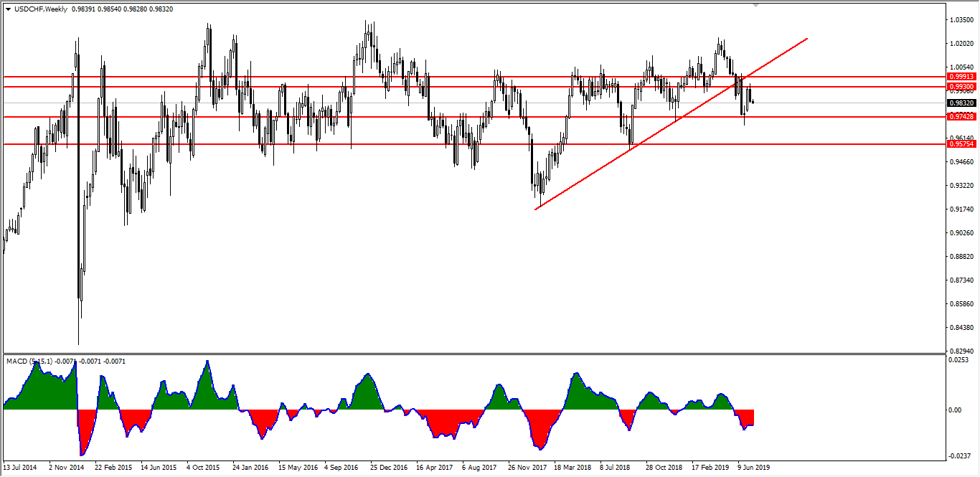Viewport: 980px width, 477px height.
Task: Click the 25 Dec 2016 date label
Action: [x=388, y=468]
